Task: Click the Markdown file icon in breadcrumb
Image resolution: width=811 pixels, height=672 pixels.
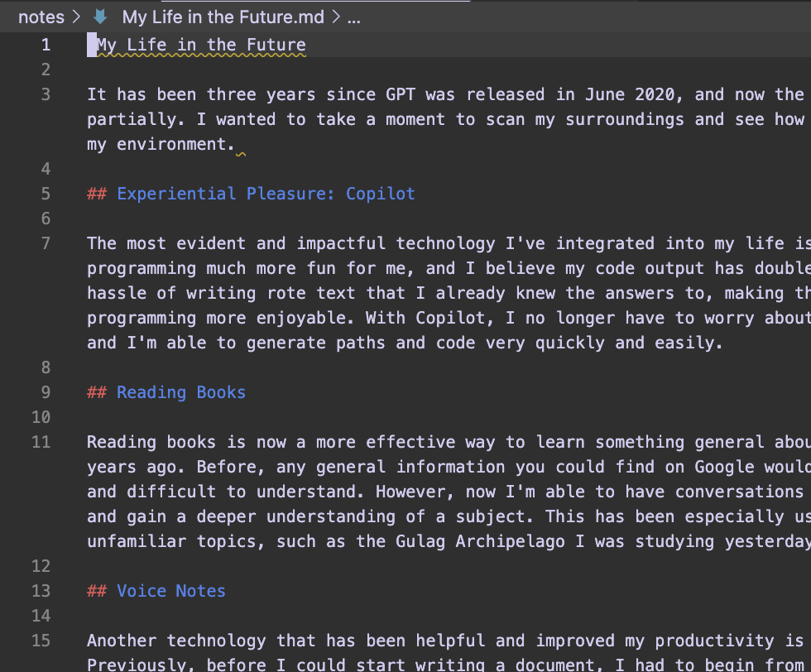Action: 101,17
